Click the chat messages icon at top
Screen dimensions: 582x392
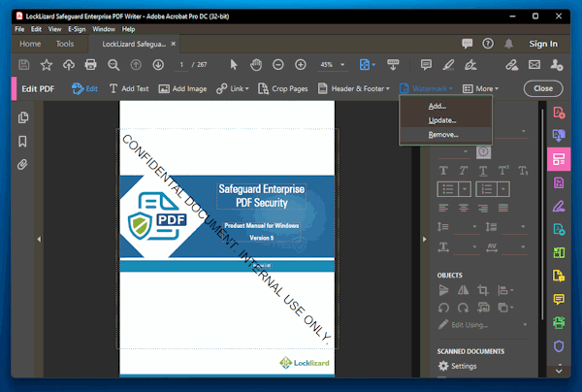click(467, 44)
